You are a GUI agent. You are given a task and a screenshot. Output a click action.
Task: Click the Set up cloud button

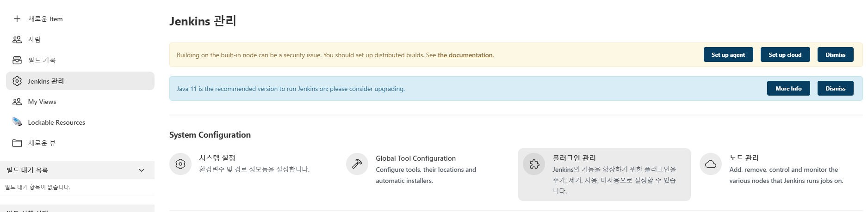coord(785,55)
